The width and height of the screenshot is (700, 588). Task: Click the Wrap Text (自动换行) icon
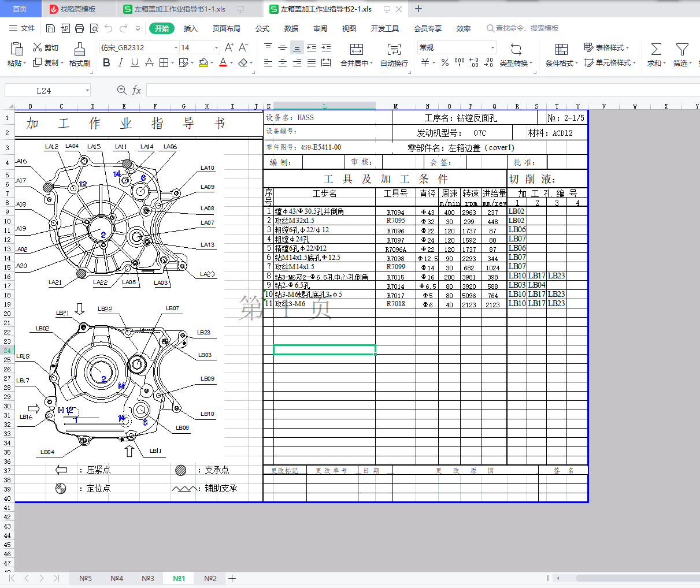[394, 49]
